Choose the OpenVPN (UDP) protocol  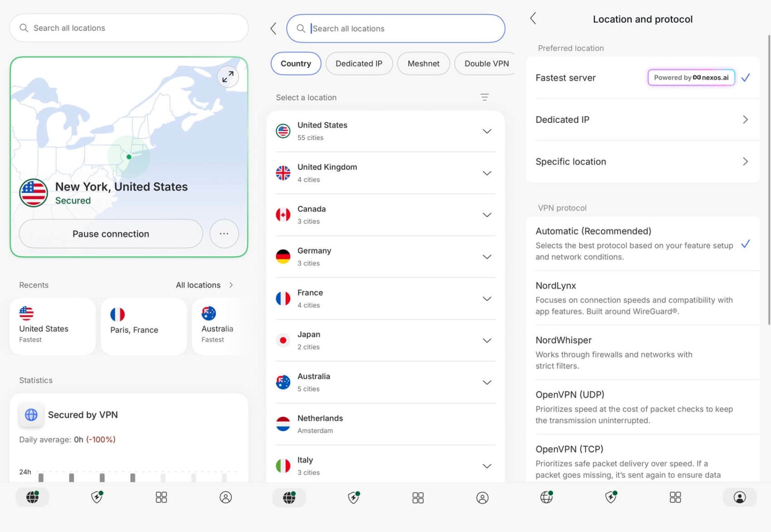pos(643,407)
